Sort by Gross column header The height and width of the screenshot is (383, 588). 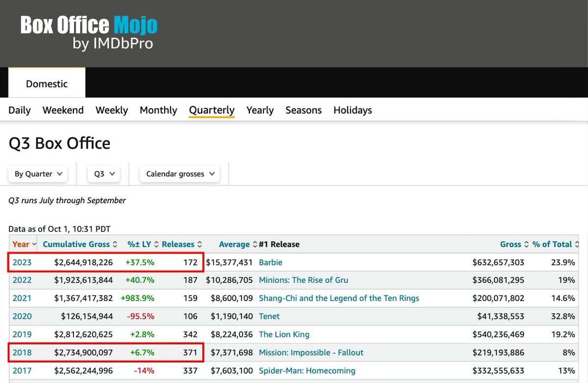[x=514, y=244]
